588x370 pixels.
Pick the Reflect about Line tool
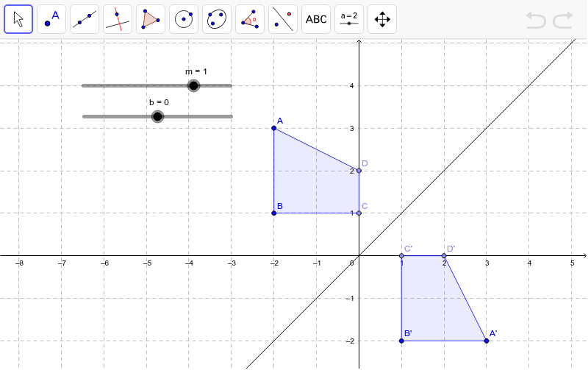(x=283, y=19)
